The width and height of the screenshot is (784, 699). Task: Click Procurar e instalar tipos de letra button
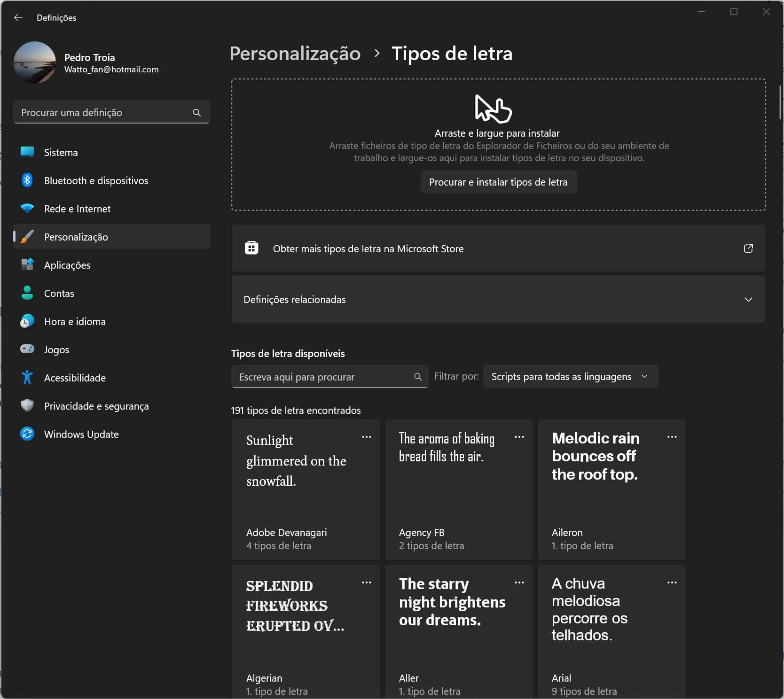click(498, 182)
